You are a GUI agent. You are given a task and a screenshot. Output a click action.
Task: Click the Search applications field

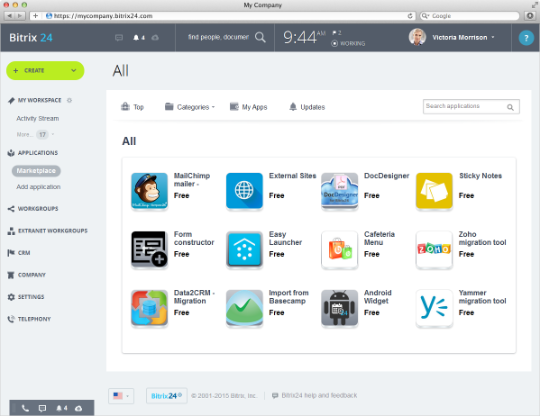click(x=471, y=106)
